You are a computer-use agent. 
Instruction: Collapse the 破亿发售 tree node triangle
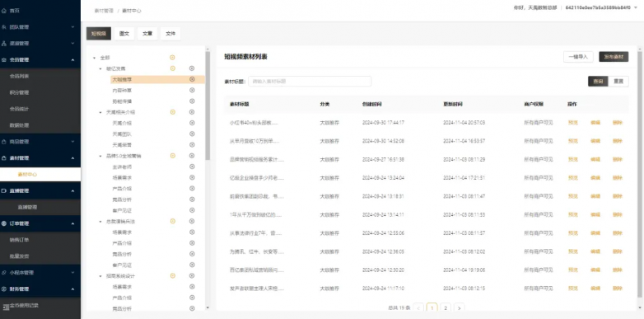click(100, 68)
